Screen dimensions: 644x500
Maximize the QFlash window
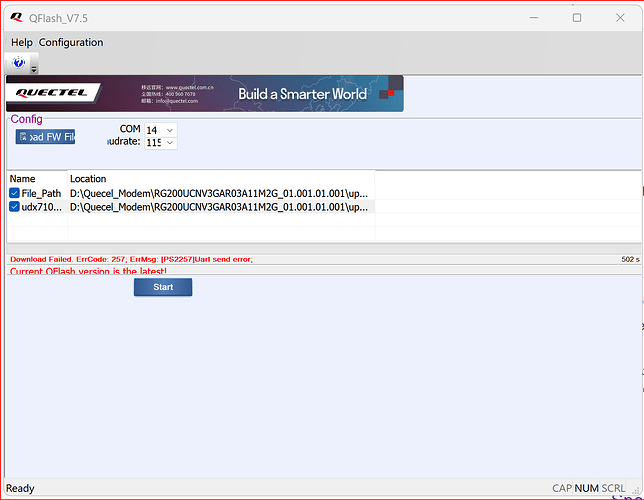pos(576,17)
